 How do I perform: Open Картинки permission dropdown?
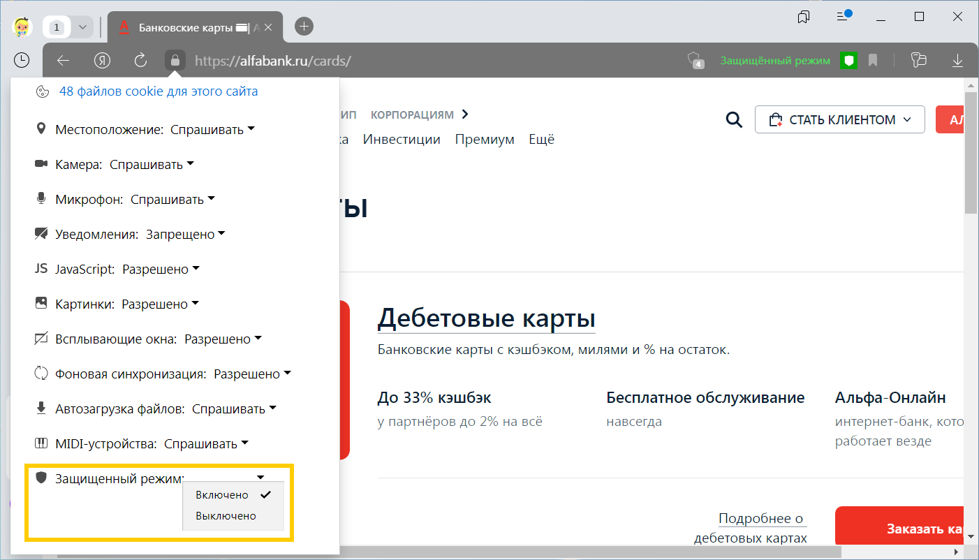[x=160, y=304]
